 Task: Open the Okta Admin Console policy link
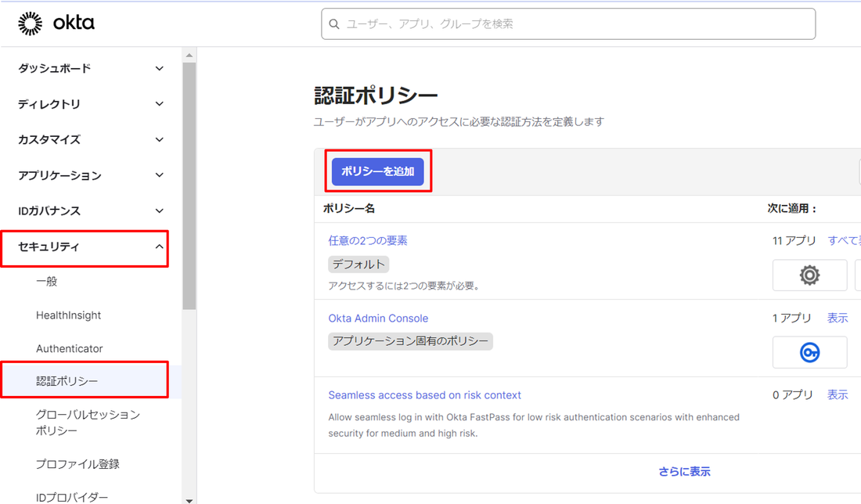tap(378, 318)
